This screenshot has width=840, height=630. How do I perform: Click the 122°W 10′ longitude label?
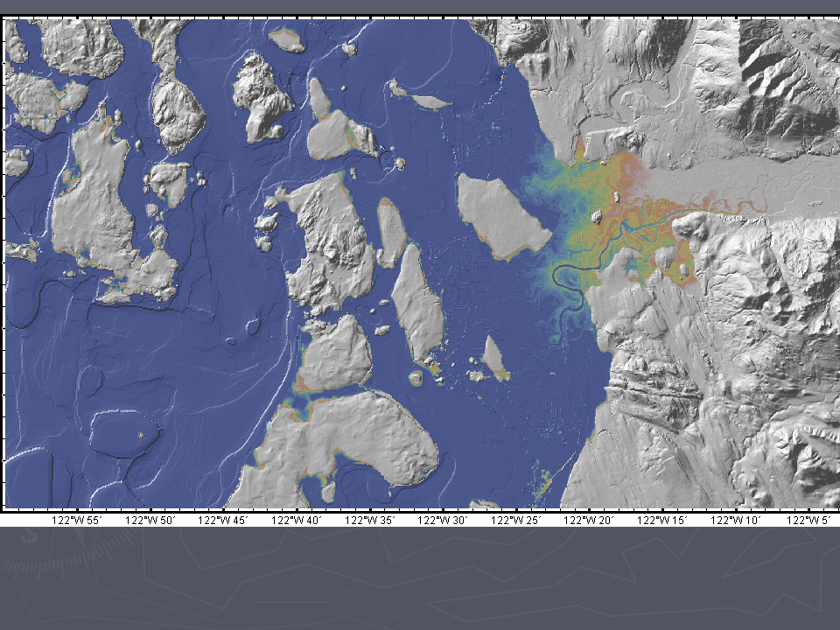[736, 520]
